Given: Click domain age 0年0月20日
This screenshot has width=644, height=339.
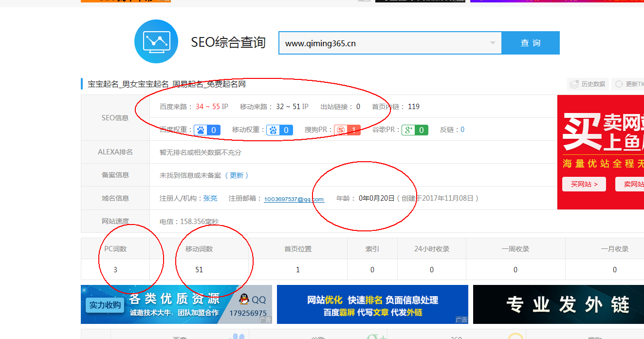Looking at the screenshot, I should coord(377,198).
